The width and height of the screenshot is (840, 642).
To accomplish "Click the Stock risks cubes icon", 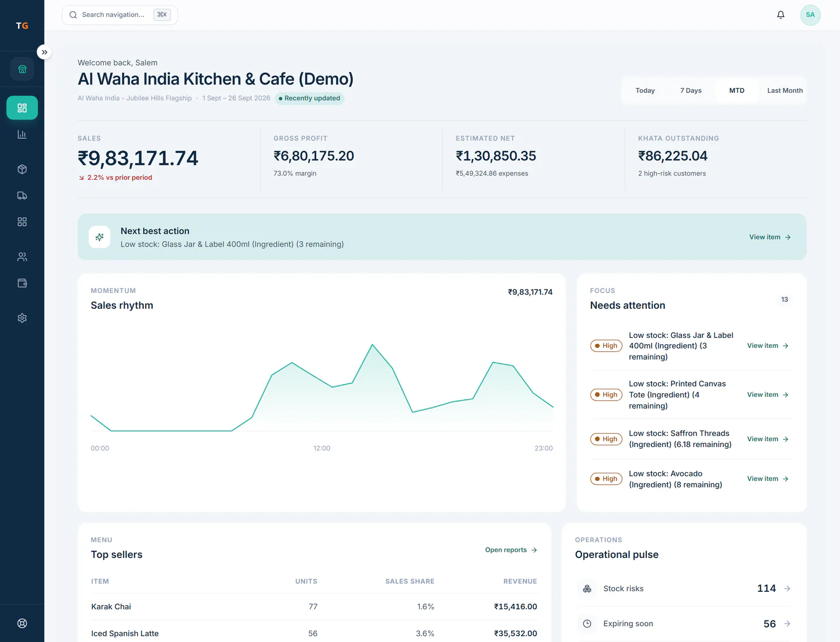I will pyautogui.click(x=587, y=588).
